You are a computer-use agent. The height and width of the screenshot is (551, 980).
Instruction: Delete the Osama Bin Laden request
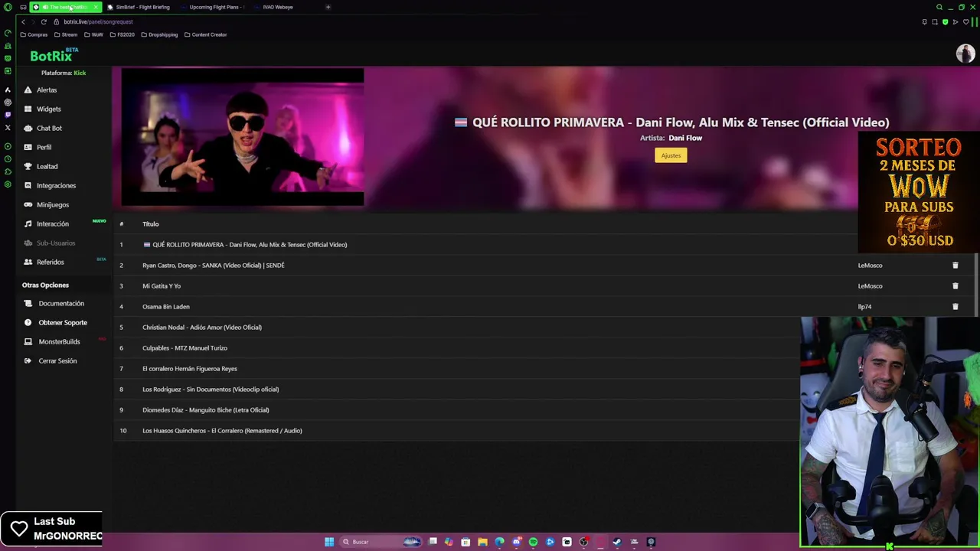click(x=955, y=306)
